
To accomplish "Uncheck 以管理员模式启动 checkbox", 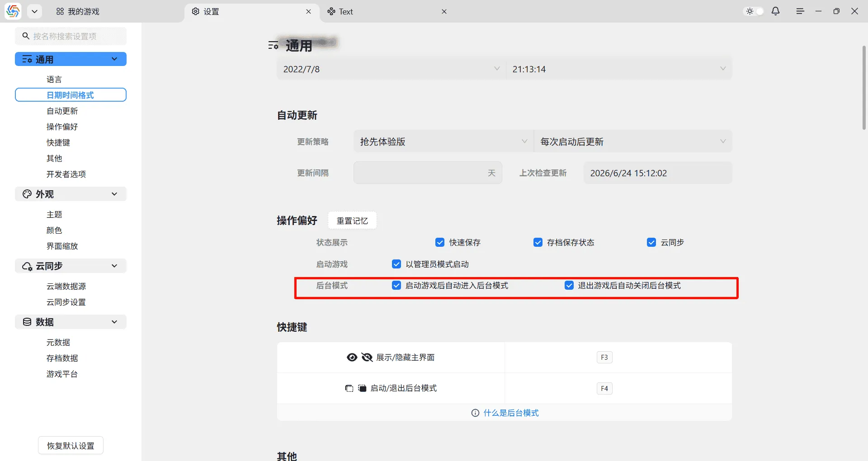I will click(396, 264).
